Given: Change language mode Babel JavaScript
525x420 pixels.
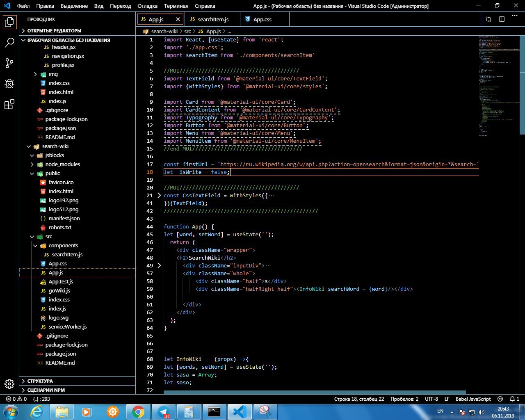Looking at the screenshot, I should [473, 399].
